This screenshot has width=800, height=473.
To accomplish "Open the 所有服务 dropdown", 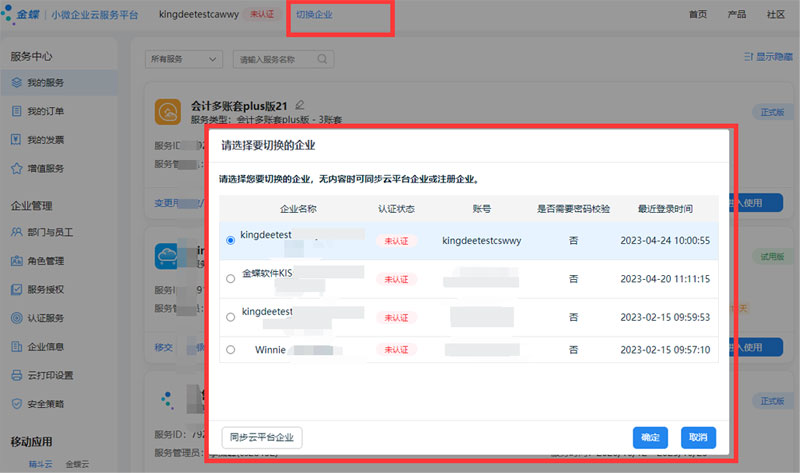I will point(184,59).
